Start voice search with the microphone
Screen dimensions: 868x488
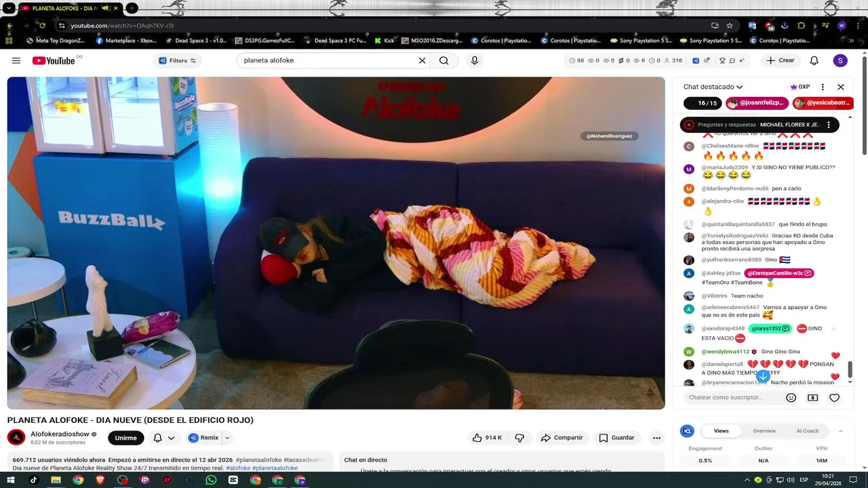[475, 60]
